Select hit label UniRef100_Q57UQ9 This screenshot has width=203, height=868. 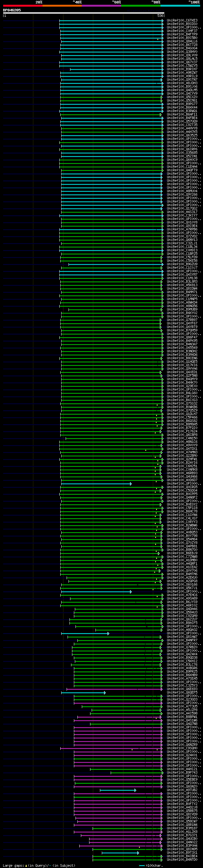182,122
